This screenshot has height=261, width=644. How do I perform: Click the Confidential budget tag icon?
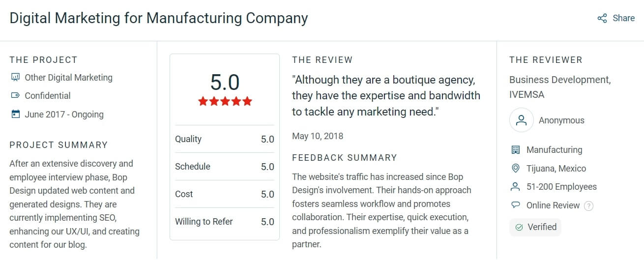[15, 95]
